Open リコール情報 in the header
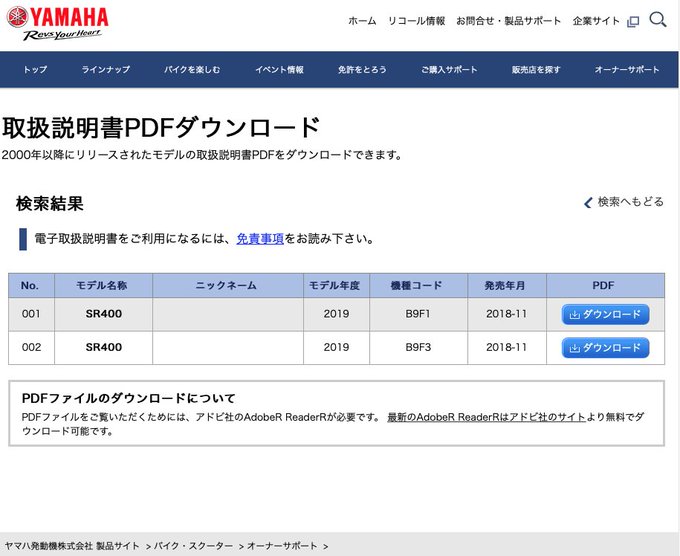The height and width of the screenshot is (556, 680). pos(416,21)
